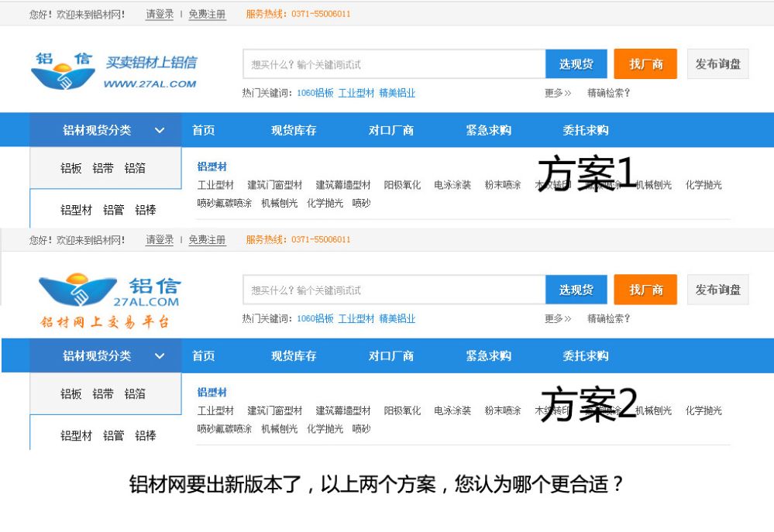Open 紧急求购 in 方案1 navigation bar
Viewport: 774px width, 532px height.
[489, 130]
